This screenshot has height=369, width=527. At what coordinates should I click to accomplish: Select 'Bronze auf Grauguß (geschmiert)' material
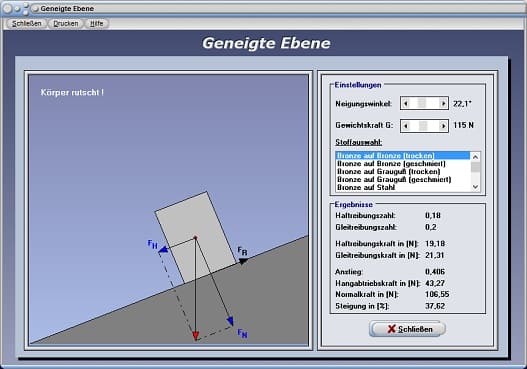click(x=403, y=179)
